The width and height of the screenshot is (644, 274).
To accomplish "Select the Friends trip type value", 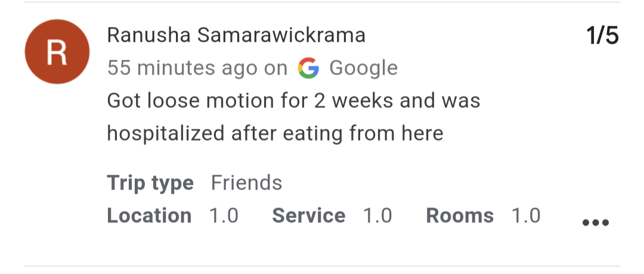I will [246, 183].
